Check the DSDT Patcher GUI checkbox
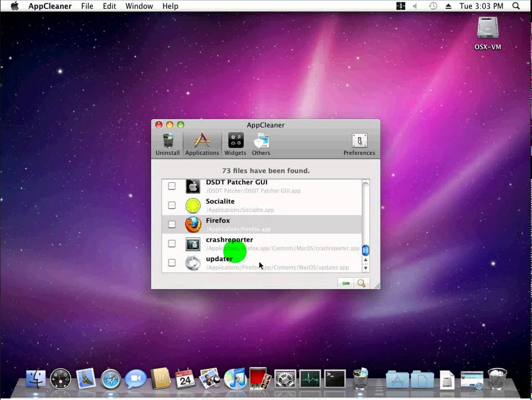 click(x=172, y=186)
